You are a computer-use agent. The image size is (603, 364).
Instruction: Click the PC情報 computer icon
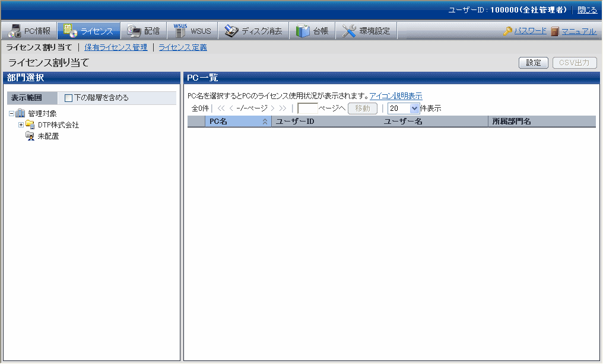pos(14,31)
